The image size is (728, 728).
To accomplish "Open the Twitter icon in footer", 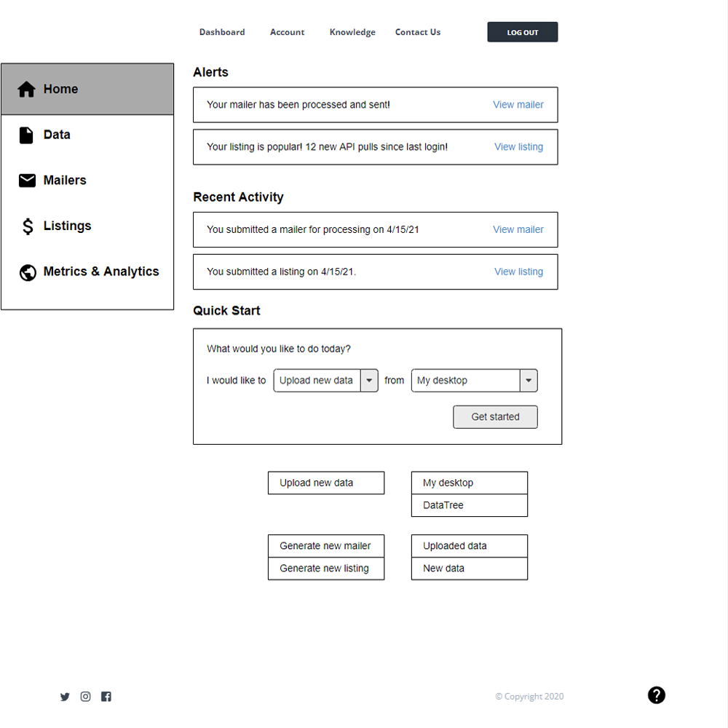I will 65,697.
